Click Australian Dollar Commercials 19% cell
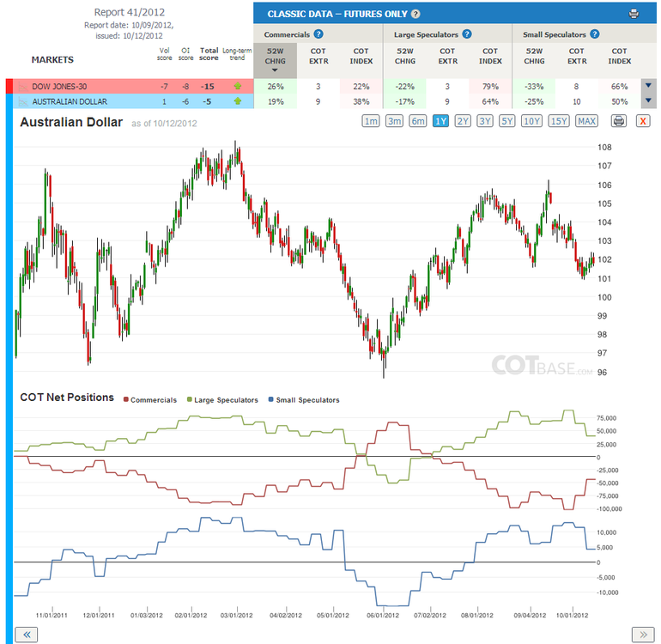 coord(276,101)
